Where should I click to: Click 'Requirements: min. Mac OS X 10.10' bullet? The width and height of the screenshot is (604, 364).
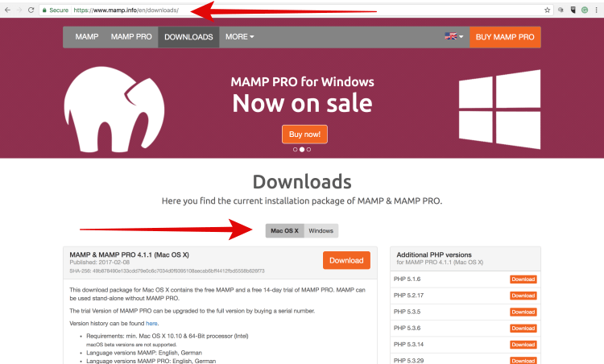(x=168, y=336)
